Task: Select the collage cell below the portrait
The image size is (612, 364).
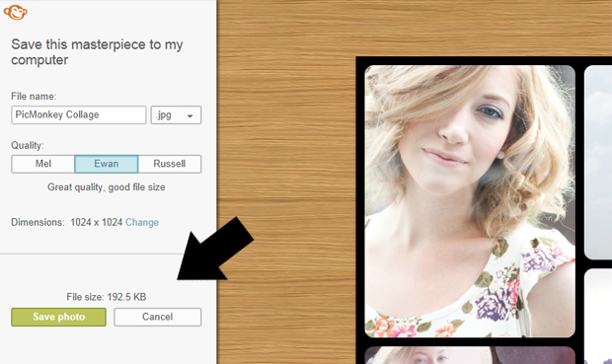Action: pyautogui.click(x=470, y=355)
